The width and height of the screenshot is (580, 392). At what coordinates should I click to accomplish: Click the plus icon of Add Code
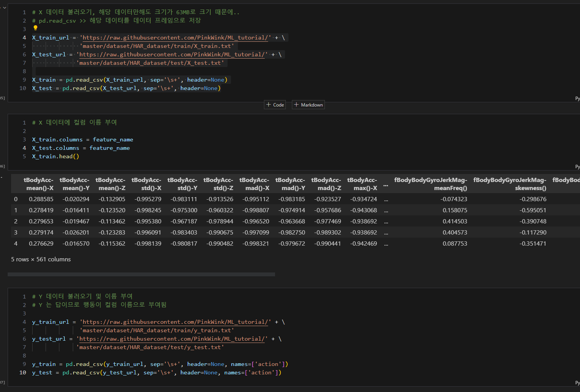tap(269, 105)
